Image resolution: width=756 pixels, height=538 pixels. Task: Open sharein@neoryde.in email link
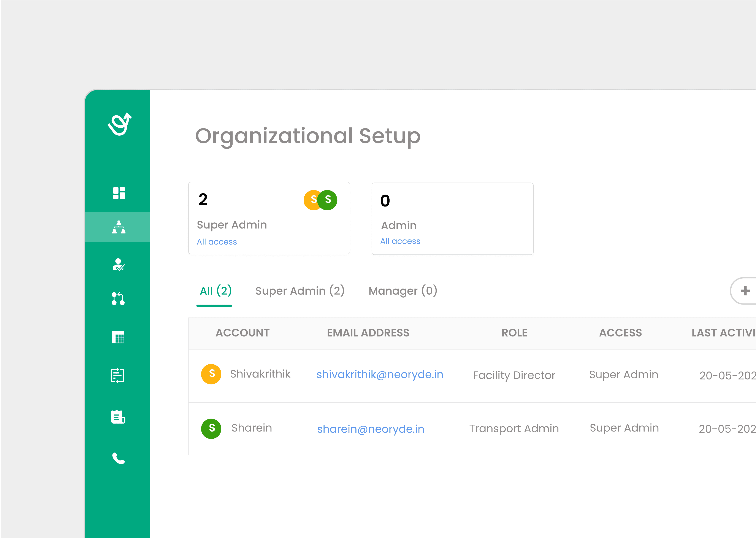[x=371, y=429]
